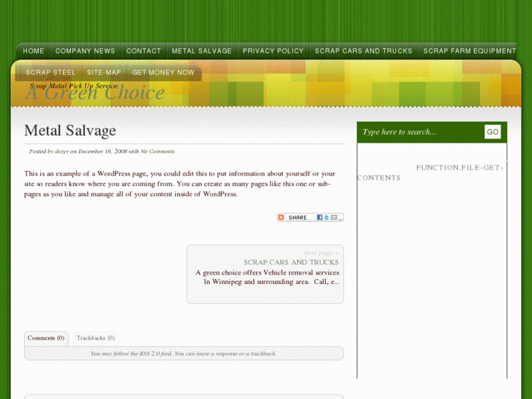Follow the RSS 2.0 feed link

point(156,354)
